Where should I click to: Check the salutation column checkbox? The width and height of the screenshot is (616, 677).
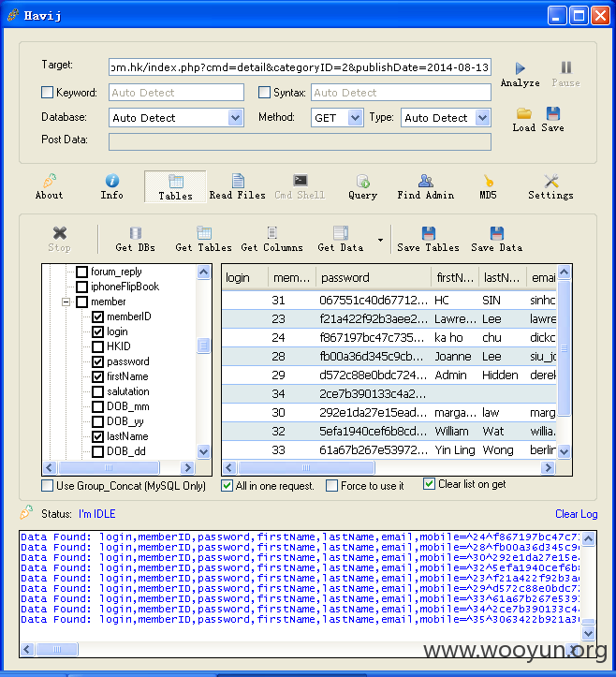[x=98, y=391]
